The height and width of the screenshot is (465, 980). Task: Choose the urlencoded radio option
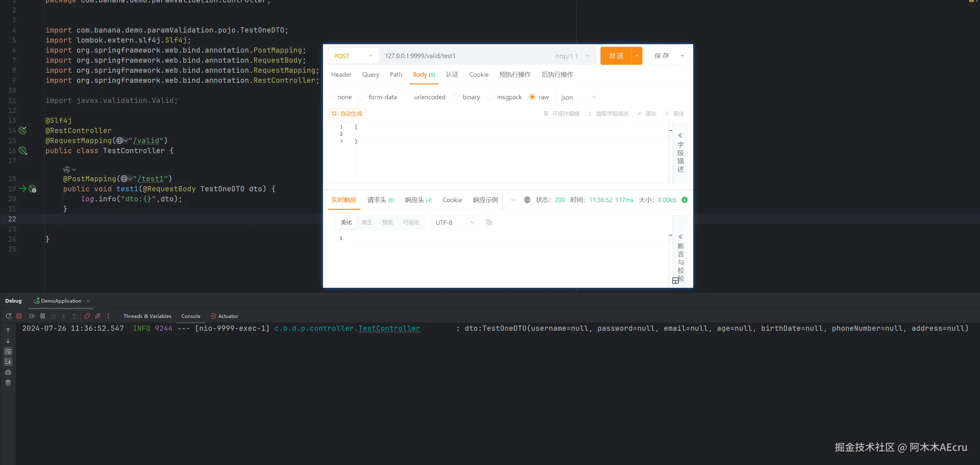click(408, 97)
